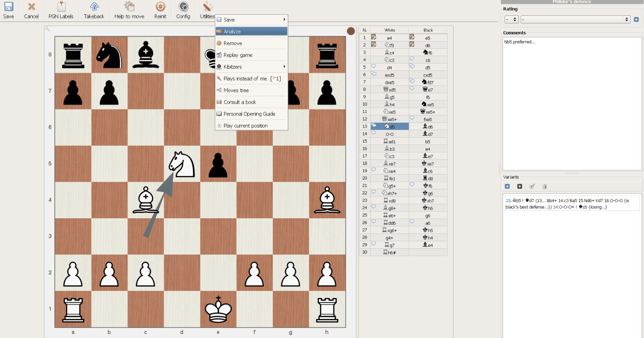Click the White column header

pyautogui.click(x=389, y=30)
